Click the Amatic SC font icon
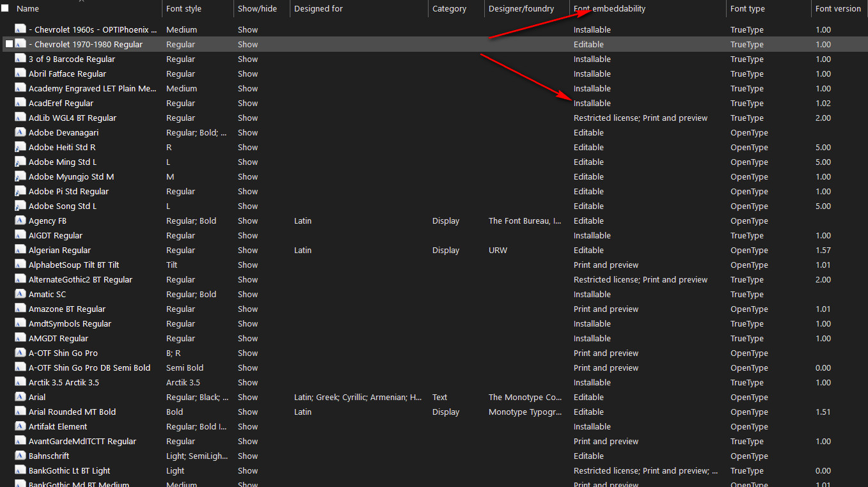 tap(20, 294)
